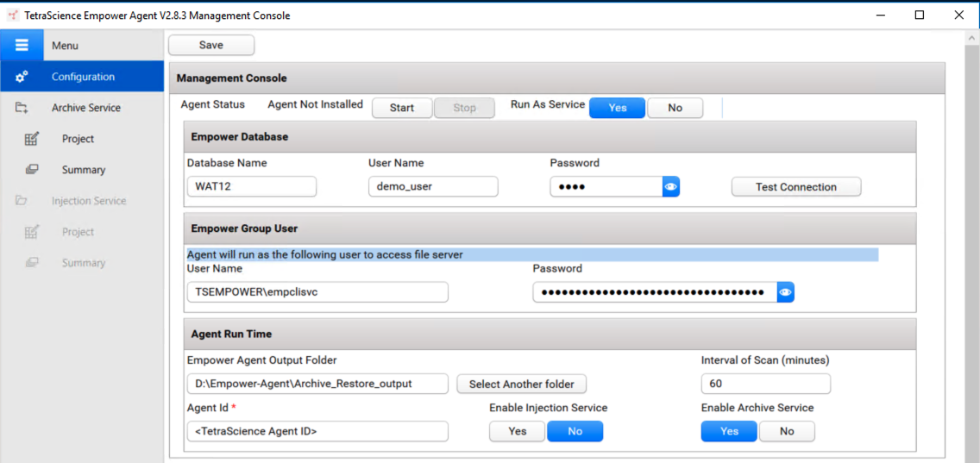Screen dimensions: 980x463
Task: Click the 'Agent Not Installed' status text
Action: click(x=315, y=104)
